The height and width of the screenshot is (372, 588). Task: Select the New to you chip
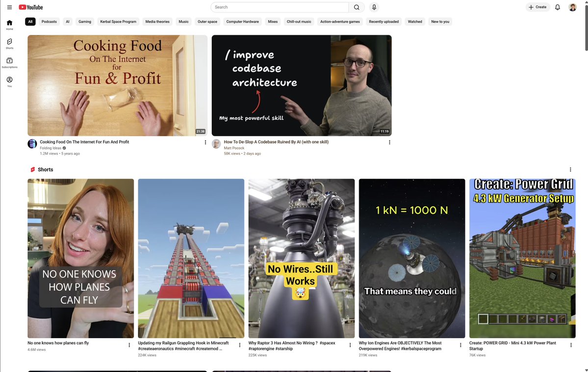click(x=440, y=22)
